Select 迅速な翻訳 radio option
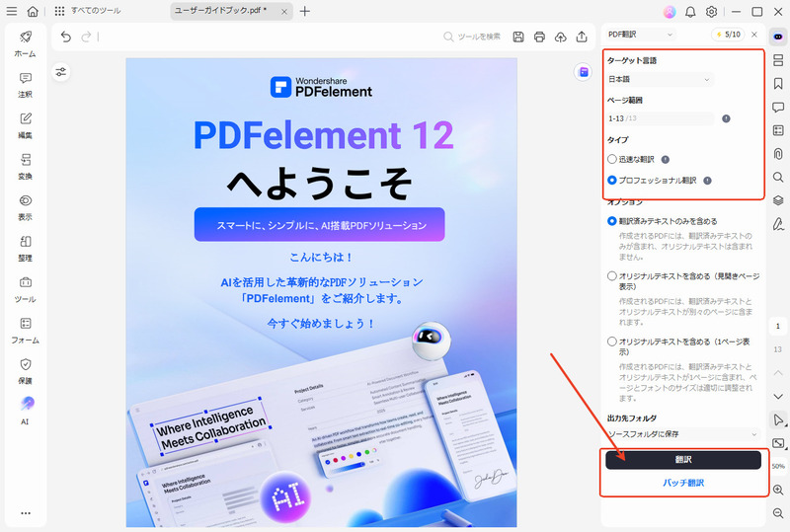This screenshot has width=790, height=532. (611, 159)
